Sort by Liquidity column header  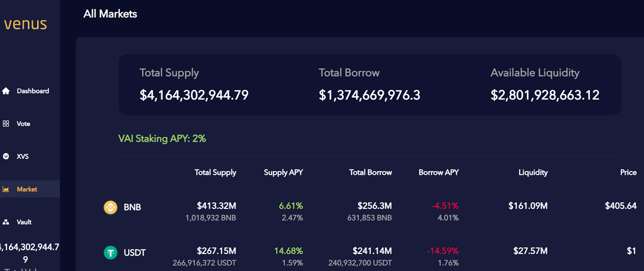[533, 172]
